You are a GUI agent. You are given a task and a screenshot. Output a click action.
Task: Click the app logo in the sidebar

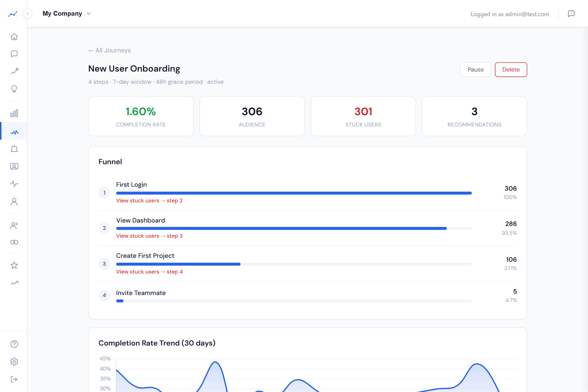13,14
